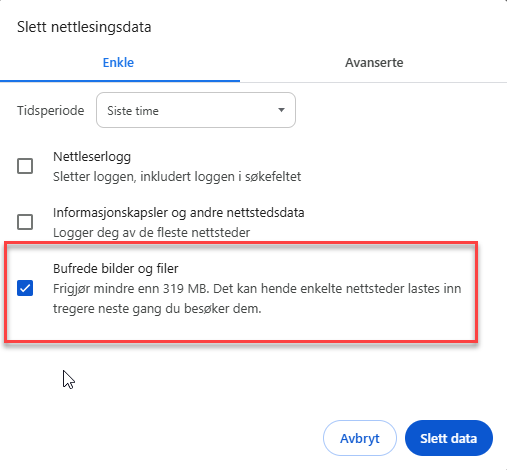Select the 'Siste time' value text
Screen dimensions: 507x470
click(x=133, y=111)
